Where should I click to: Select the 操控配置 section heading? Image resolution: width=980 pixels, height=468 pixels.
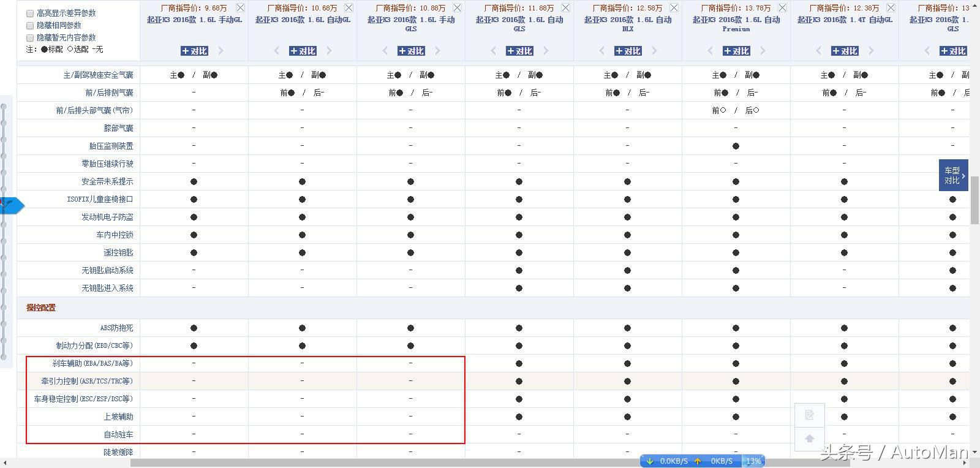41,308
